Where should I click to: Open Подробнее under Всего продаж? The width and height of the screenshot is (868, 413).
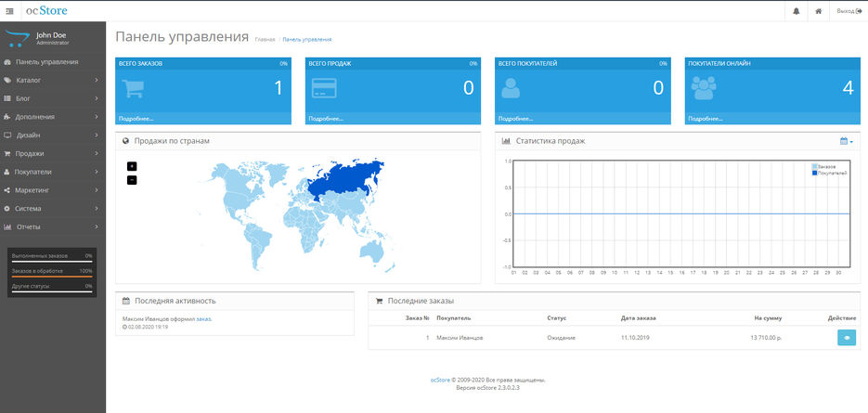coord(326,119)
